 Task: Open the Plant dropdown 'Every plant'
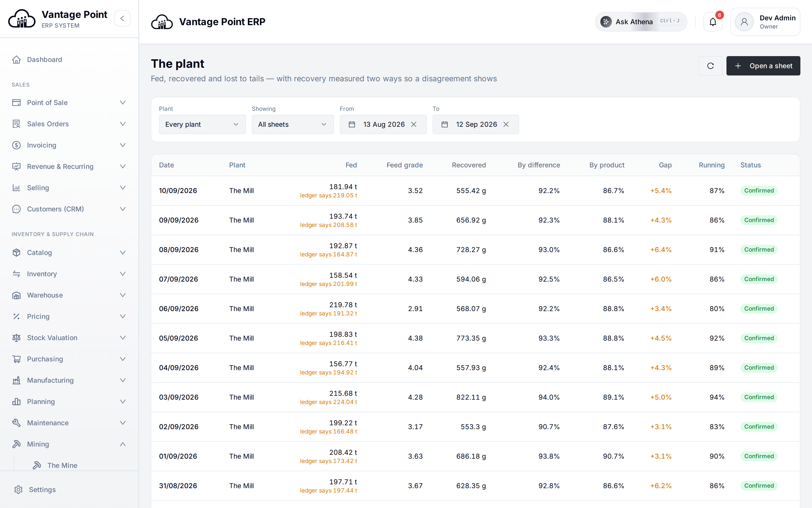point(202,124)
